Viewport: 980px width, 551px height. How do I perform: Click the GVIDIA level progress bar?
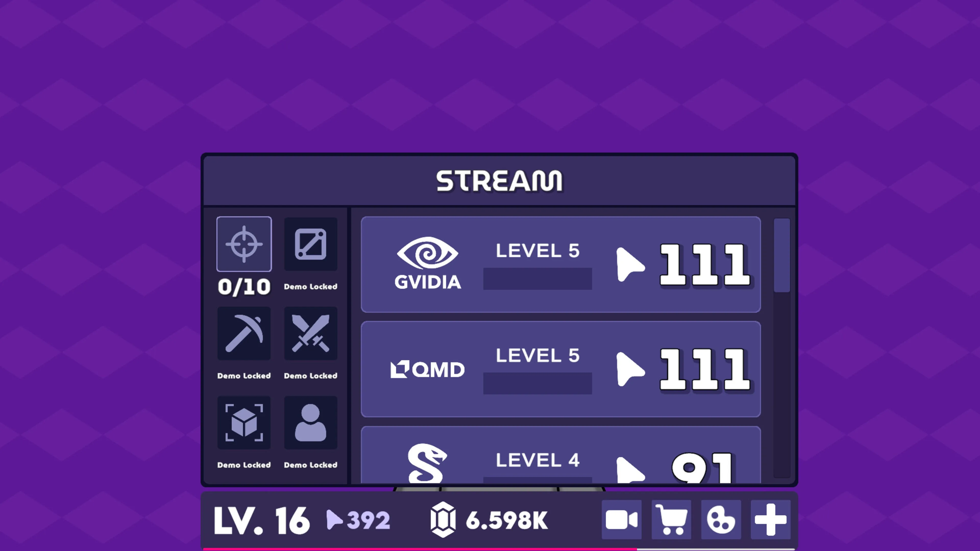pos(537,279)
